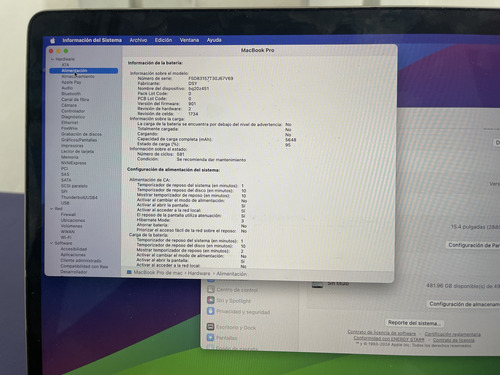Select Cliente administrado in the sidebar
Viewport: 500px width, 375px height.
(81, 261)
